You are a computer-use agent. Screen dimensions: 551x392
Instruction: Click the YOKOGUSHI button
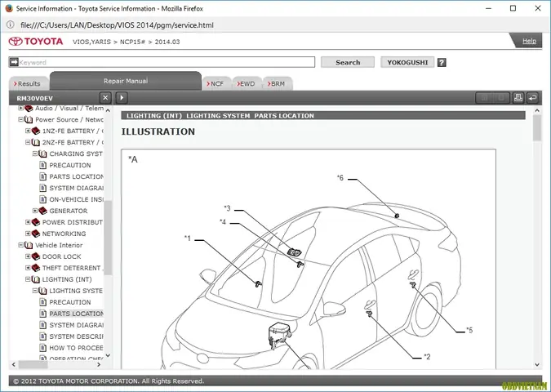(407, 62)
